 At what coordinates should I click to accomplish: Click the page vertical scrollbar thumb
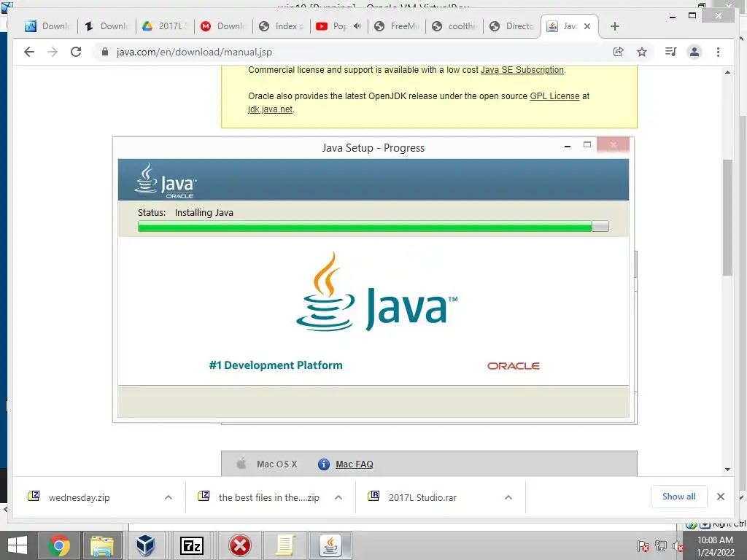727,217
